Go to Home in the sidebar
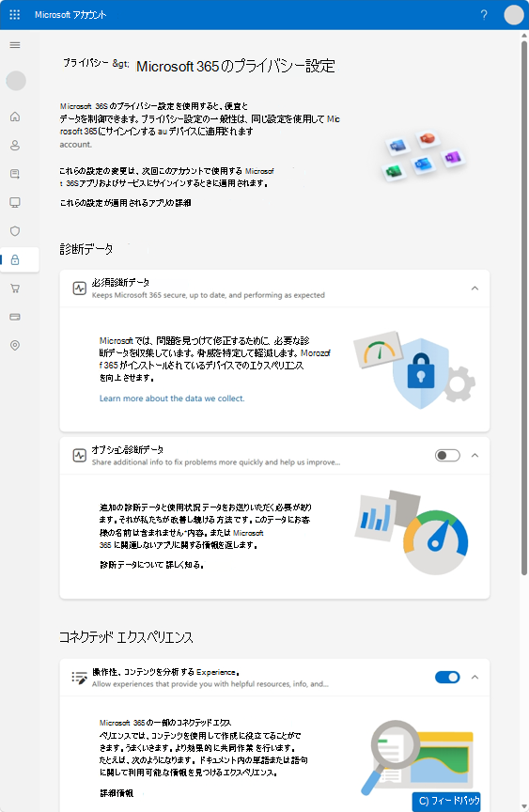This screenshot has width=529, height=812. [15, 117]
